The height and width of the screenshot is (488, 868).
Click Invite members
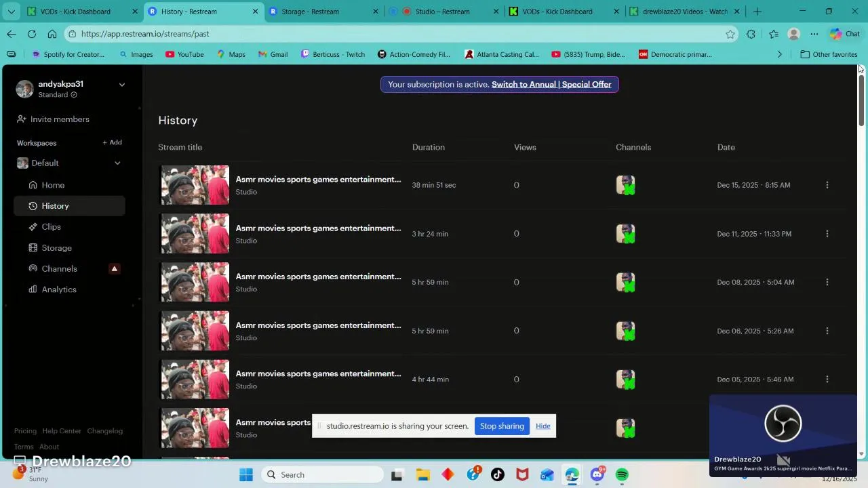[53, 119]
